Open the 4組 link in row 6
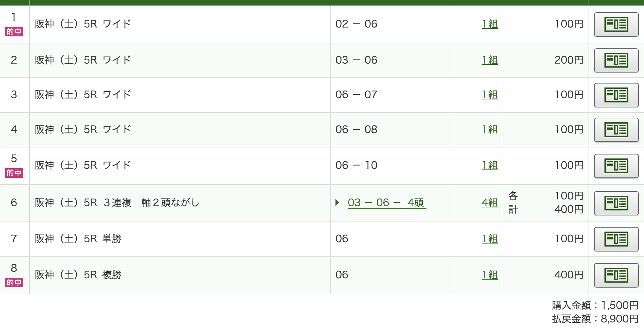The width and height of the screenshot is (644, 331). 489,203
